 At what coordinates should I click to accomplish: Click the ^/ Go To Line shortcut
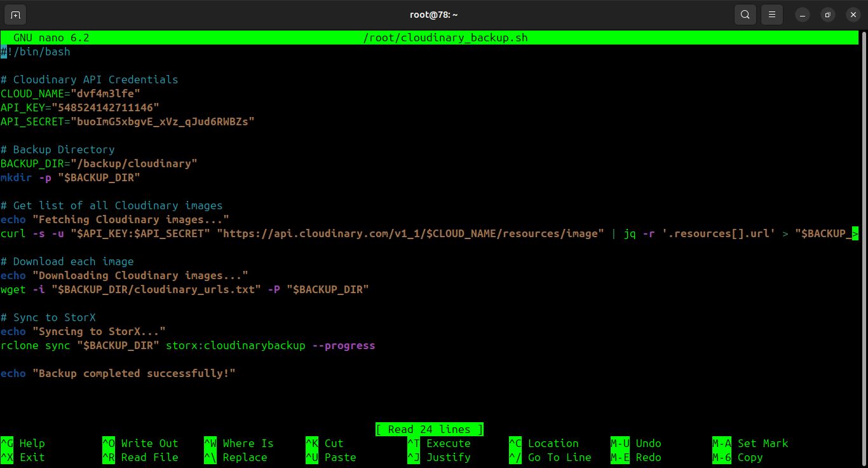pyautogui.click(x=550, y=457)
